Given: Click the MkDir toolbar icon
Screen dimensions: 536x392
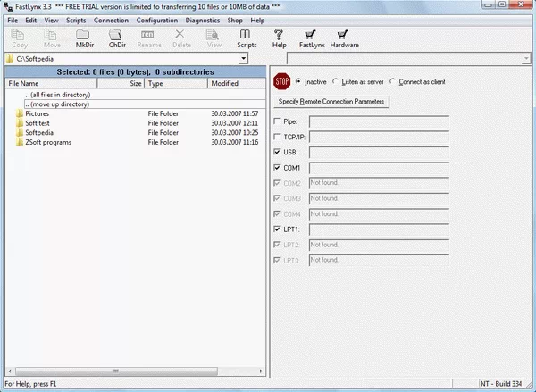Looking at the screenshot, I should (85, 34).
